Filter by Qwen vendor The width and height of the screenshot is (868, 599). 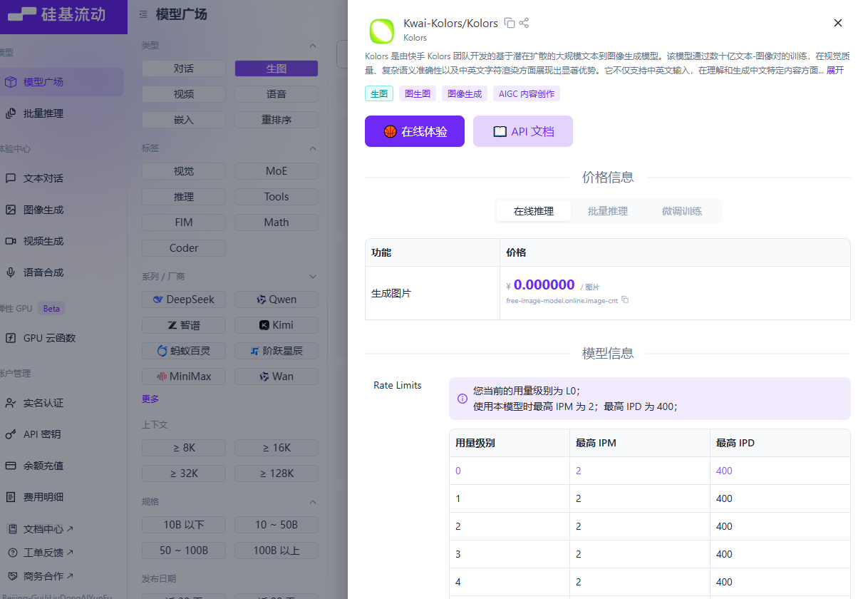(277, 299)
